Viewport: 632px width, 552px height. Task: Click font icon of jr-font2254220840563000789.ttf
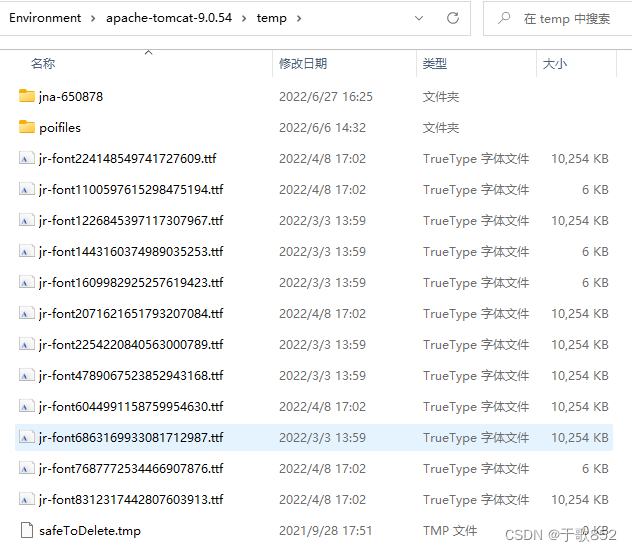[27, 344]
